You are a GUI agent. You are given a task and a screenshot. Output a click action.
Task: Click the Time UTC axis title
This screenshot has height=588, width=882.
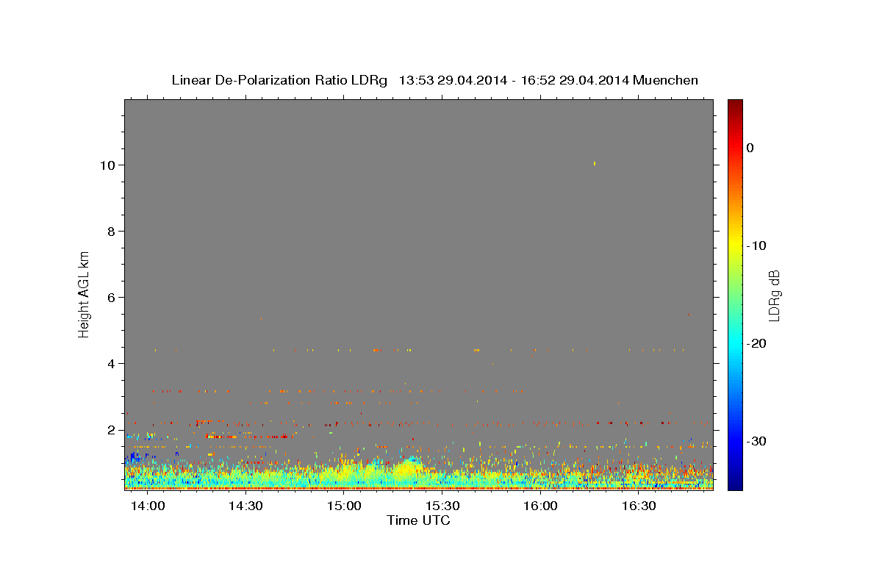[418, 520]
